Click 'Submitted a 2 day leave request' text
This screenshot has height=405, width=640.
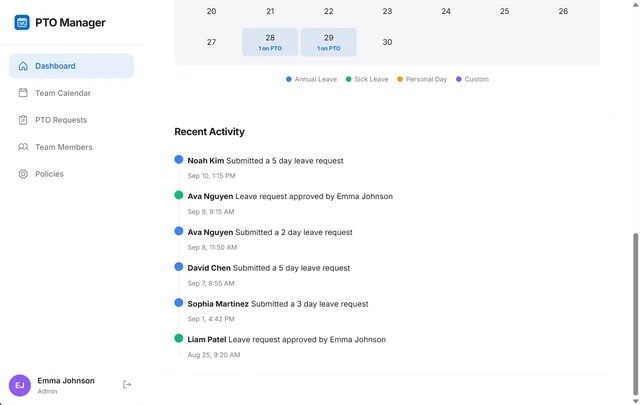(294, 232)
